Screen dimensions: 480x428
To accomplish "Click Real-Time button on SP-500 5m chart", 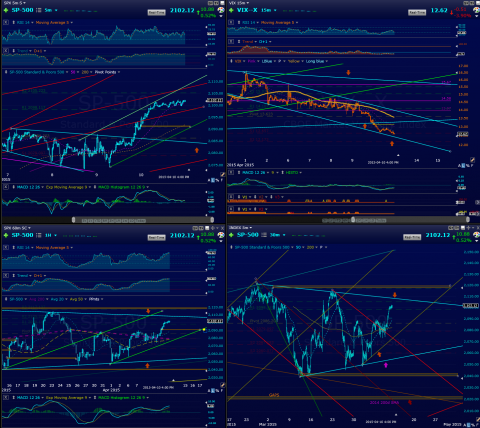I will click(156, 12).
